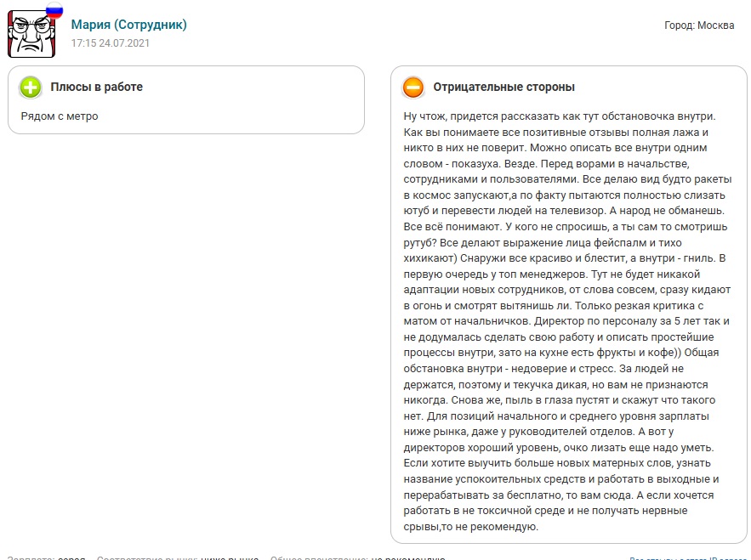Open "Все отзывы с этого IP адреса" link
The height and width of the screenshot is (560, 751).
click(687, 559)
